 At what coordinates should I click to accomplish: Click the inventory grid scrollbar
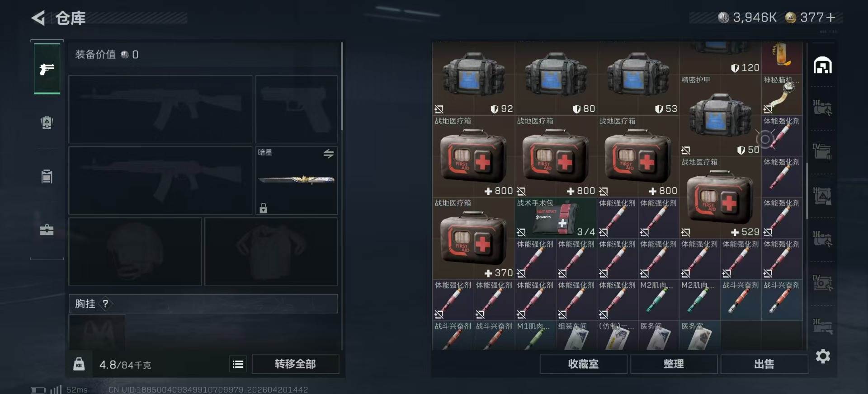(x=807, y=190)
